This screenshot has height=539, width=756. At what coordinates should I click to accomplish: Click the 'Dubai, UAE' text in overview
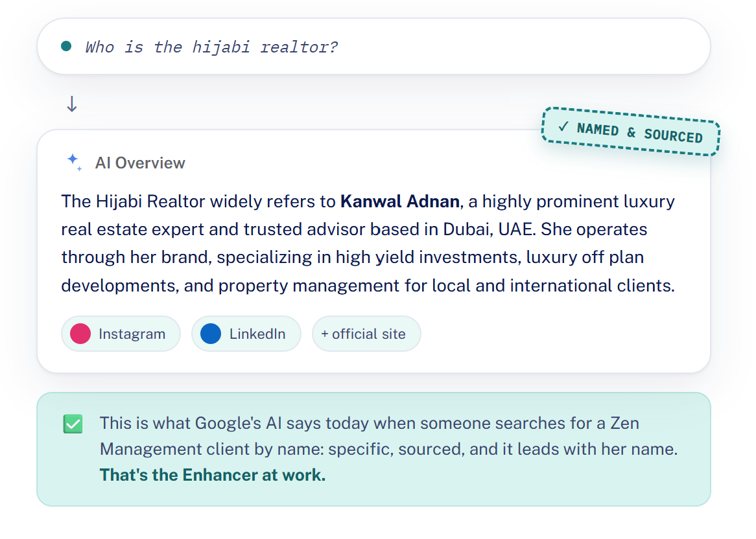(x=489, y=229)
